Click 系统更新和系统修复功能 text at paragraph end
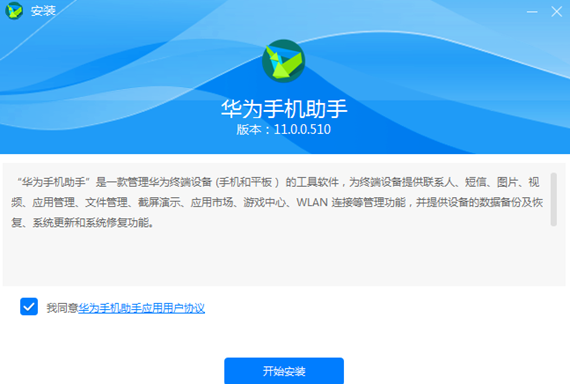570x384 pixels. point(91,223)
